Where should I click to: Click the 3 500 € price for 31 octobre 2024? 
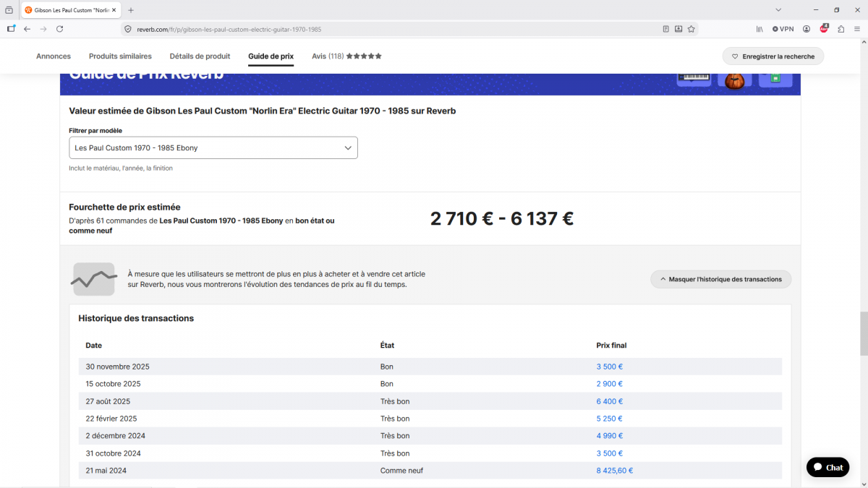(610, 453)
